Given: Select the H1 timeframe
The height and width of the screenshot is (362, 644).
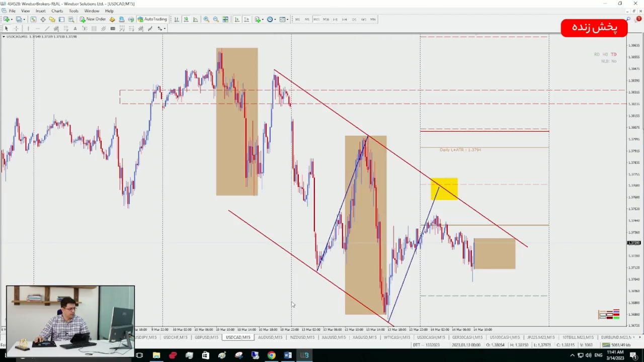Looking at the screenshot, I should pyautogui.click(x=335, y=19).
